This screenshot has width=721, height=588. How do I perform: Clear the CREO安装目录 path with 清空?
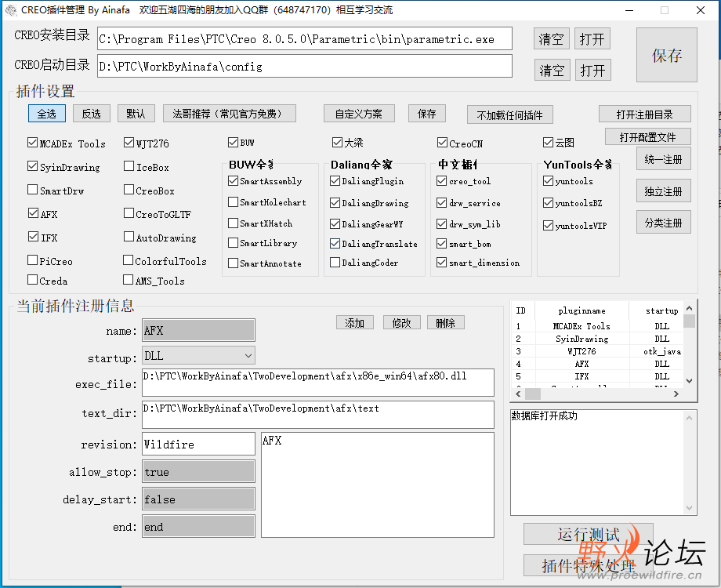tap(551, 39)
